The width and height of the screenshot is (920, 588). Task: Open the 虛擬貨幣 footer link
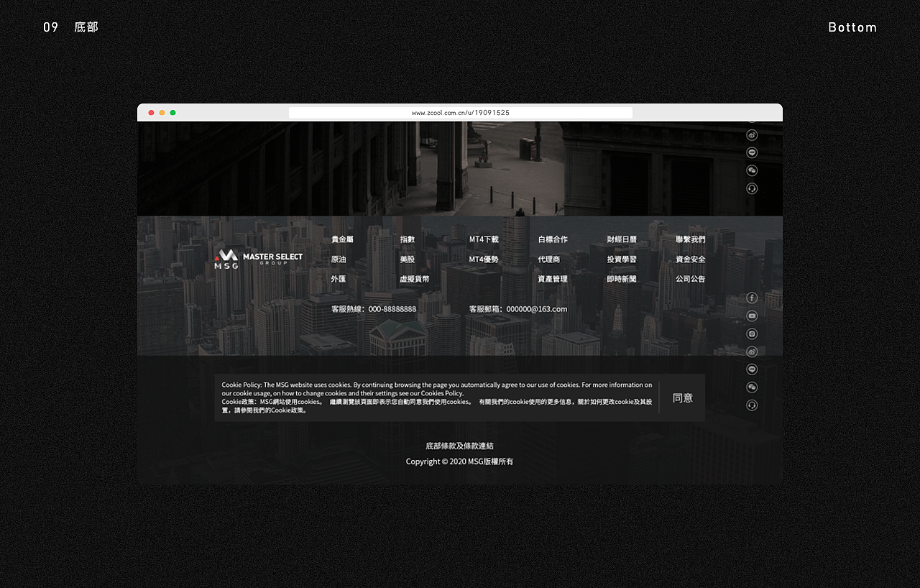pyautogui.click(x=415, y=279)
